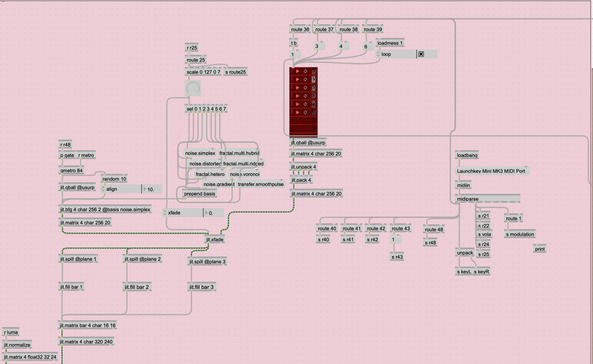This screenshot has height=364, width=593.
Task: Select the sel 0 1 2 3 4 5 6 7 object
Action: coord(206,109)
